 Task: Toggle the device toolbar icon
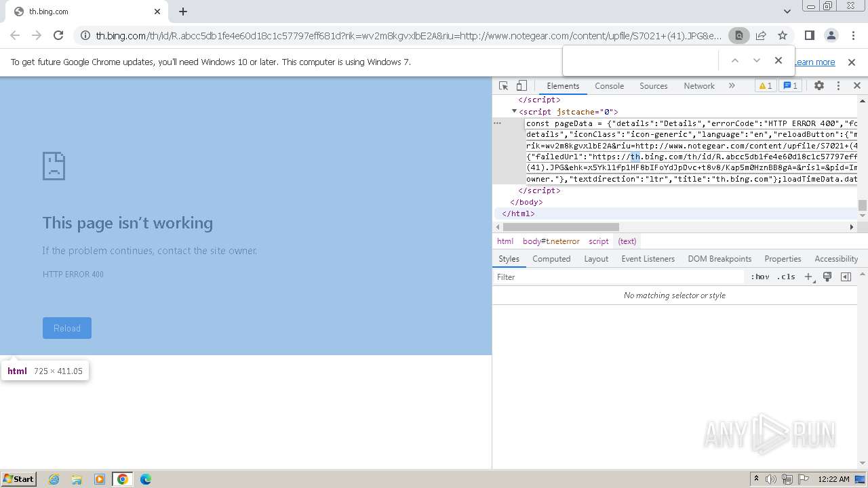click(x=521, y=86)
